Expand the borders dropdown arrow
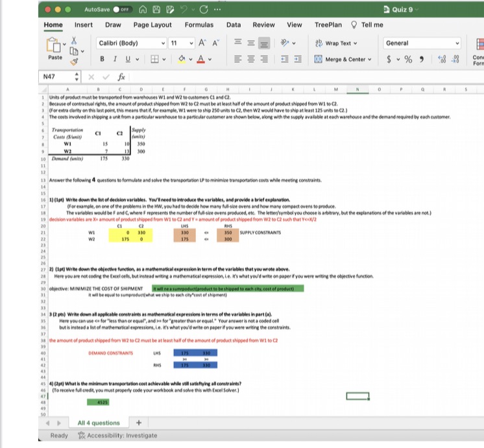484x448 pixels. point(164,59)
